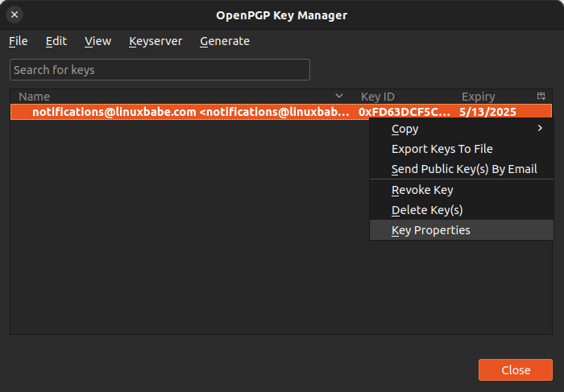
Task: Click the Search for keys field
Action: tap(160, 70)
